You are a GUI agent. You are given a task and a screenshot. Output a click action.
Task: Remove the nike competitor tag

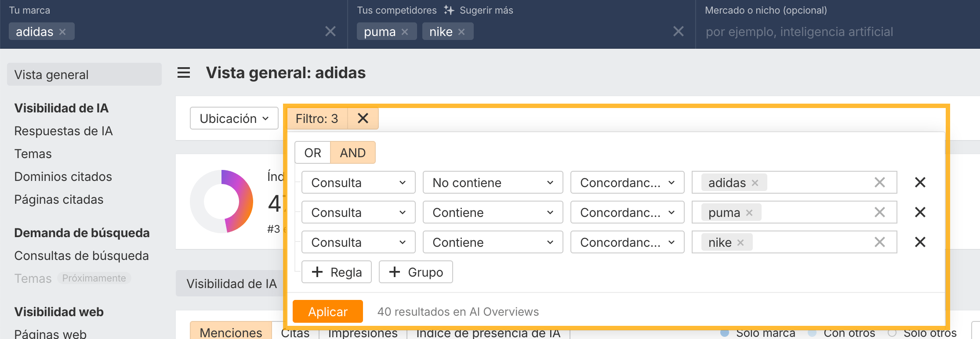[461, 32]
